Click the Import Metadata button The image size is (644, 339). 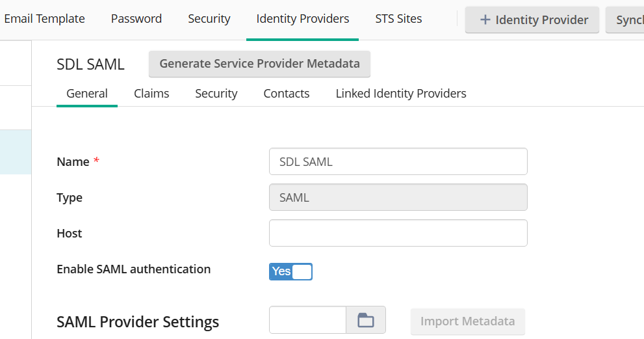(x=467, y=321)
